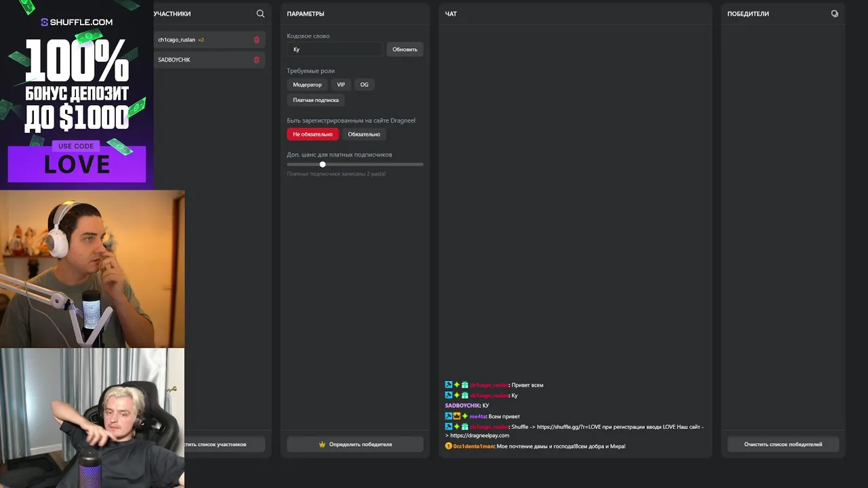Copy winners list via Победители header icon
Viewport: 868px width, 488px height.
coord(834,14)
